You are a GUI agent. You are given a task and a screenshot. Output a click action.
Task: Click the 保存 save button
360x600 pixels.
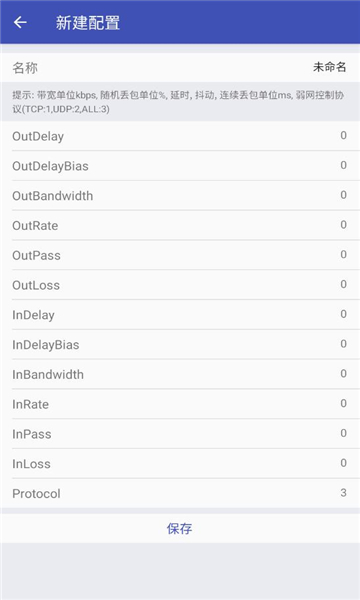point(180,528)
